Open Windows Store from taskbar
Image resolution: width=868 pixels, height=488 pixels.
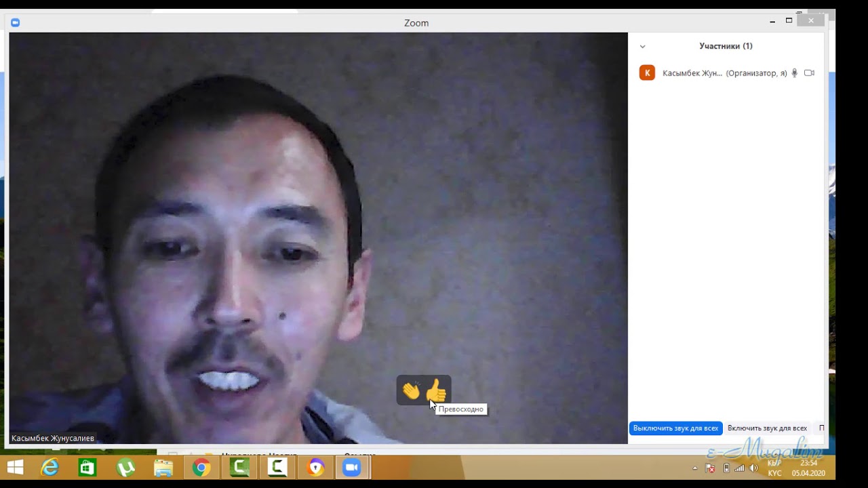coord(87,468)
